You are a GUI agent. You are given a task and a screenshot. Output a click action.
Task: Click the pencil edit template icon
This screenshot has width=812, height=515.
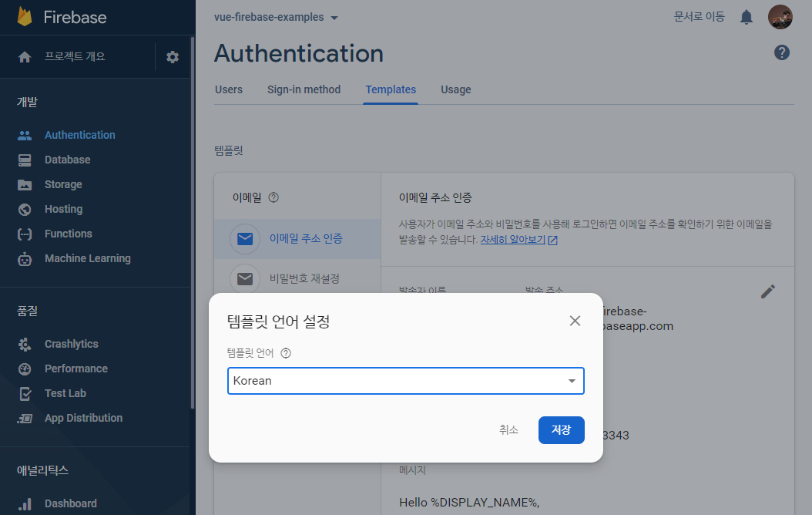click(x=768, y=291)
